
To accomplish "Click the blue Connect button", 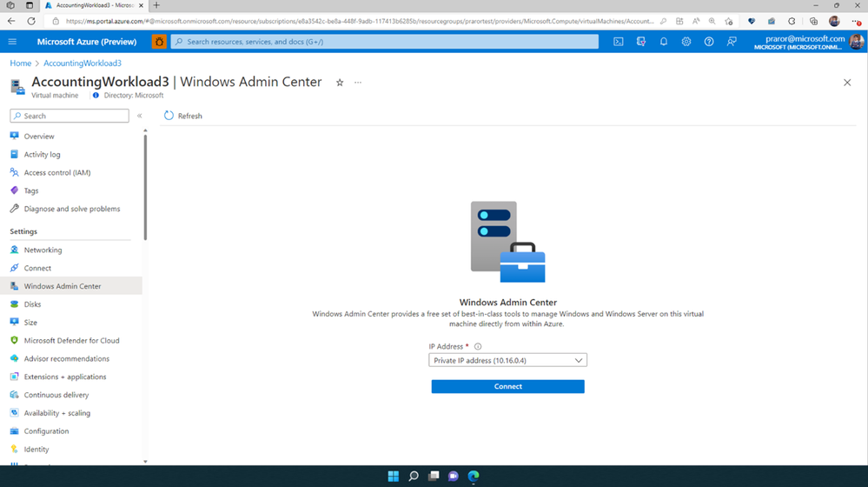I will point(507,386).
